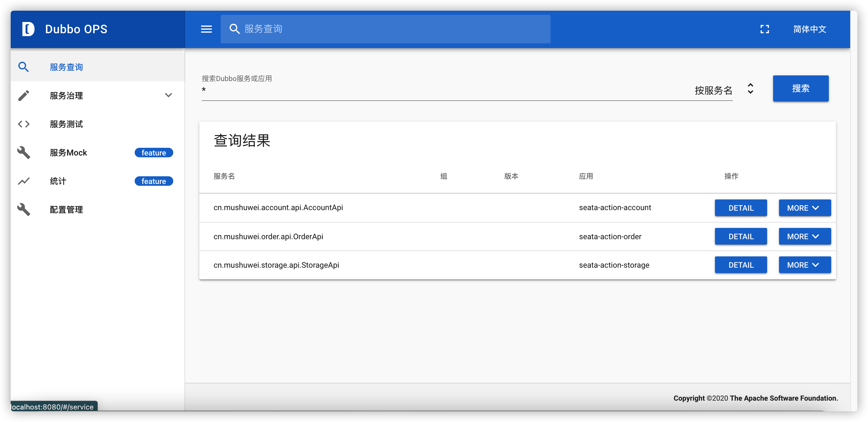Click DETAIL for seata-action-account service
This screenshot has width=868, height=422.
740,208
